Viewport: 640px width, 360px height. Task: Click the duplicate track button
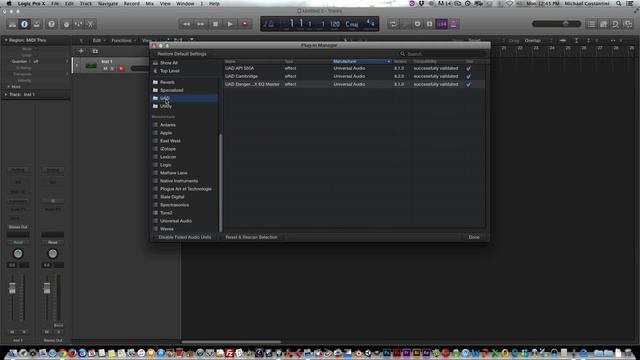pos(95,51)
